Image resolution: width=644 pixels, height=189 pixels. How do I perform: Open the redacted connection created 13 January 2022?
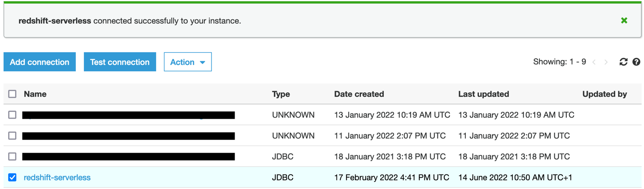pyautogui.click(x=129, y=115)
